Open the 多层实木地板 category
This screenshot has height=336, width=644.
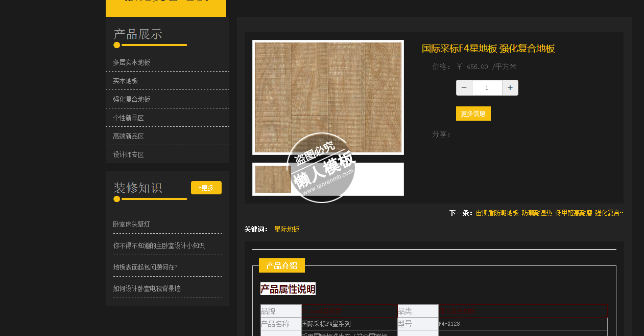[x=131, y=62]
